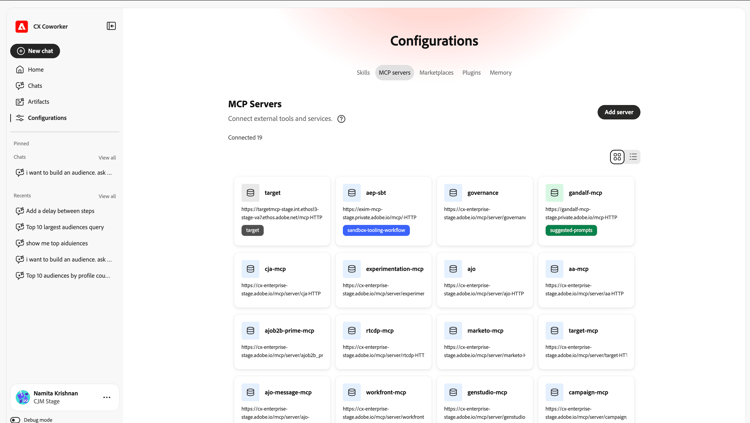This screenshot has height=423, width=750.
Task: Switch to Marketplaces tab
Action: pos(436,73)
